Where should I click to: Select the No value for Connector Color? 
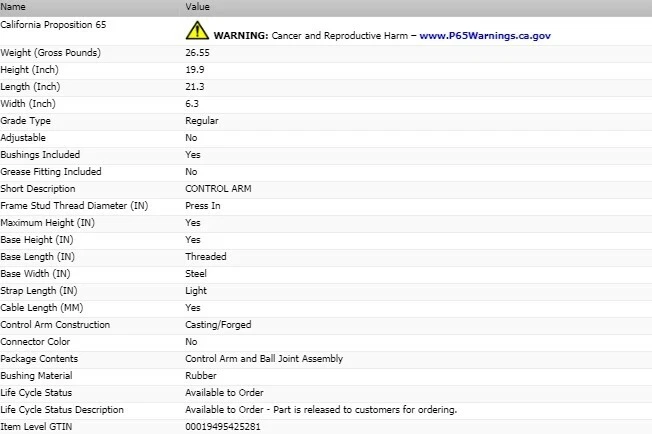[191, 342]
